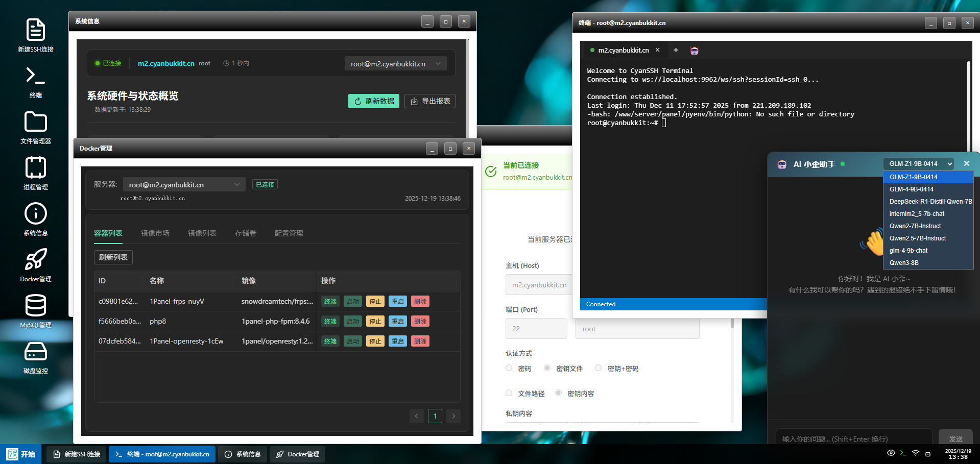Switch to 镜像列表 tab
The image size is (980, 464).
pyautogui.click(x=202, y=233)
